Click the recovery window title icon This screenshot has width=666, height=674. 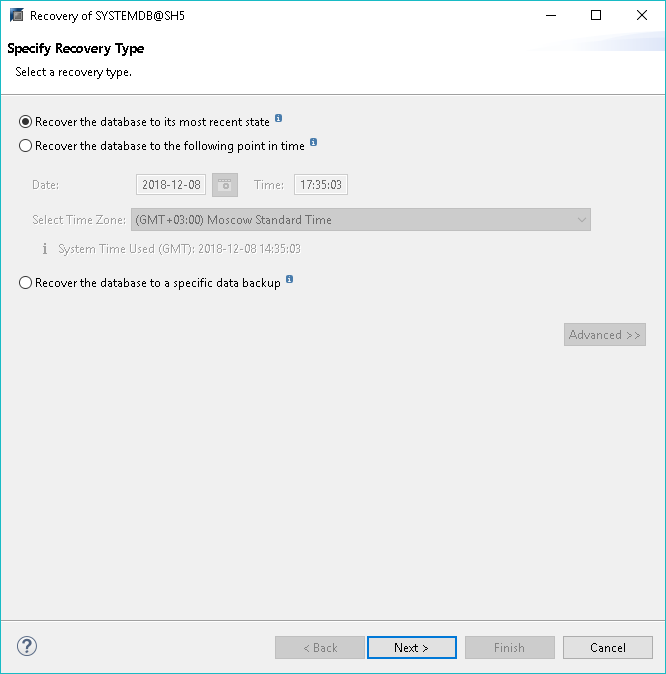[x=17, y=15]
